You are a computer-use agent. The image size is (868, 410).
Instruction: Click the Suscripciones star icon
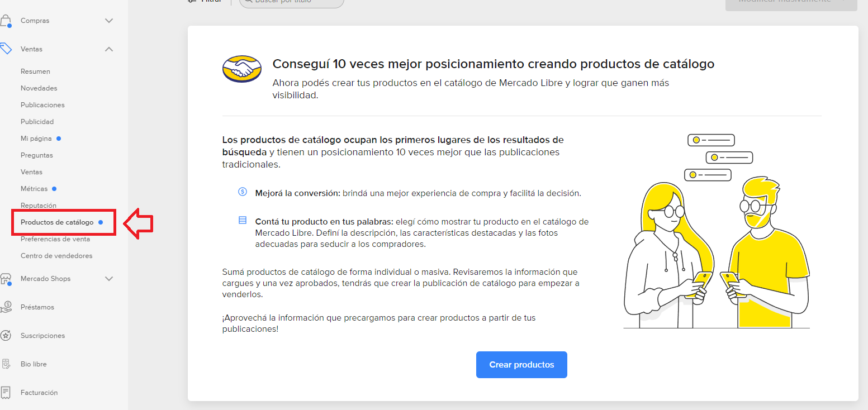pos(5,336)
